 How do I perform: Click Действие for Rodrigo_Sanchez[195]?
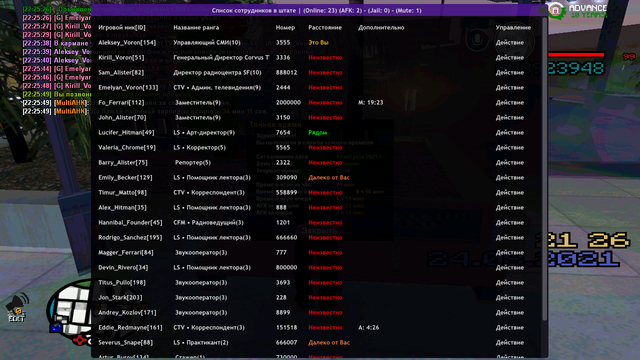(x=509, y=238)
